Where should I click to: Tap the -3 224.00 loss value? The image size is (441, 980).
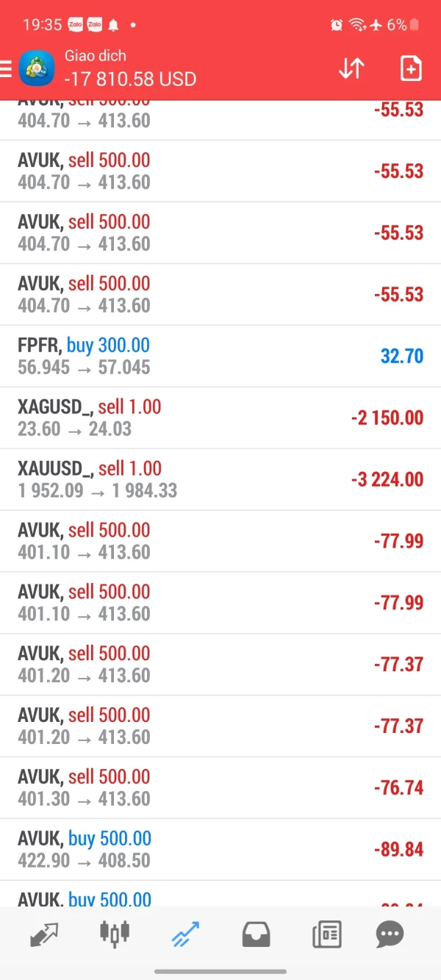point(387,480)
